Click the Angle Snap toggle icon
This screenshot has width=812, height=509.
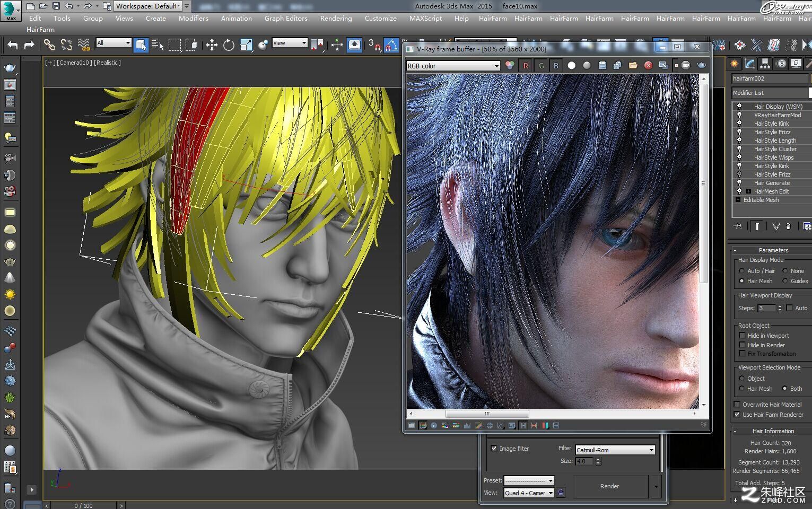tap(391, 45)
